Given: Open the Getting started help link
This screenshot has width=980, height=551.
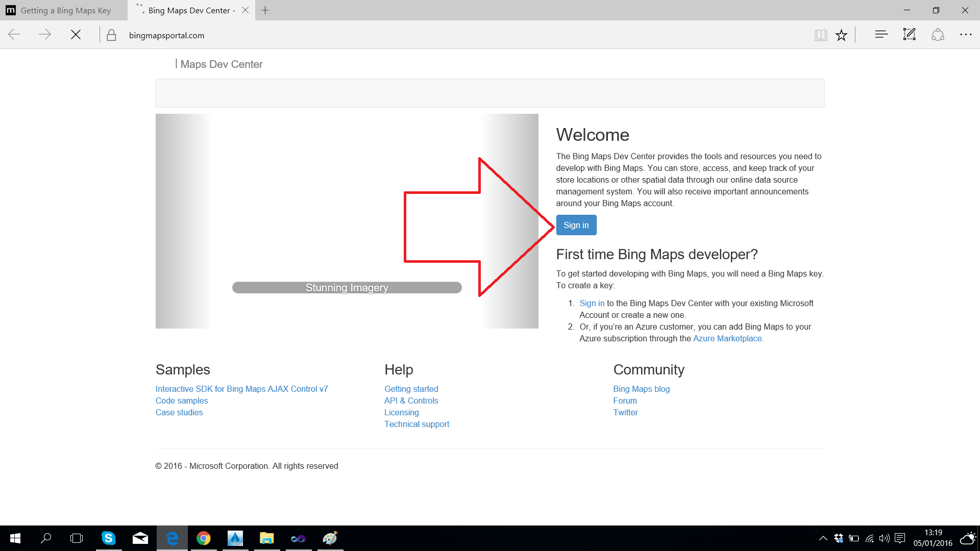Looking at the screenshot, I should (411, 389).
